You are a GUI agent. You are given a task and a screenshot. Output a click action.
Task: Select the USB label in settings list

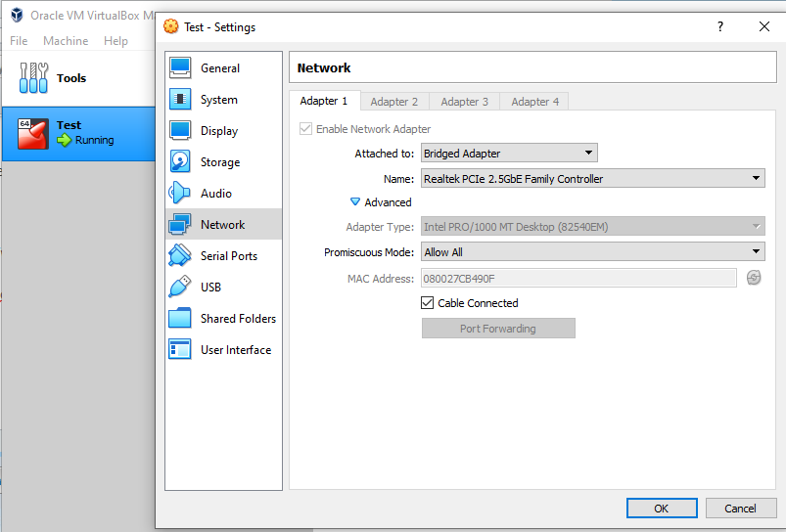[x=210, y=288]
